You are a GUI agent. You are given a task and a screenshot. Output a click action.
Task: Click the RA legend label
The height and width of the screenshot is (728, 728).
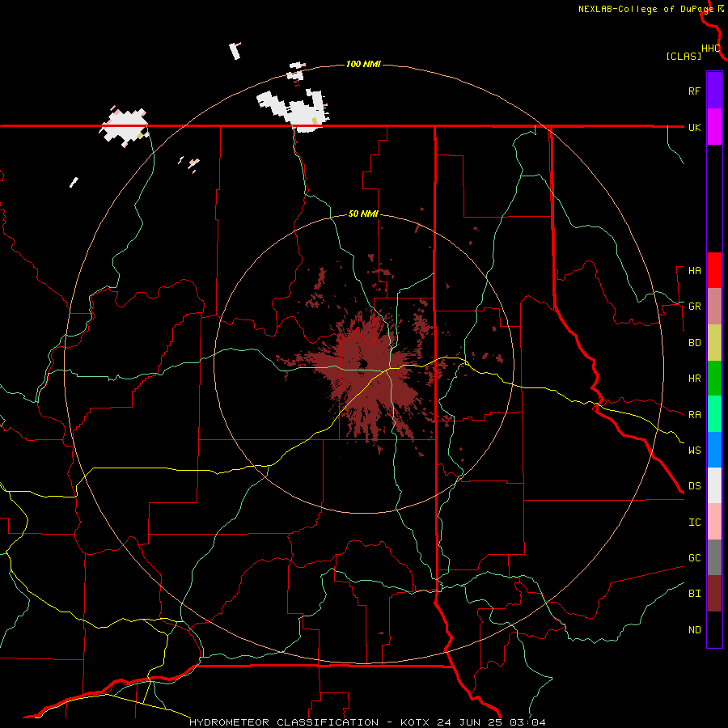pos(694,415)
